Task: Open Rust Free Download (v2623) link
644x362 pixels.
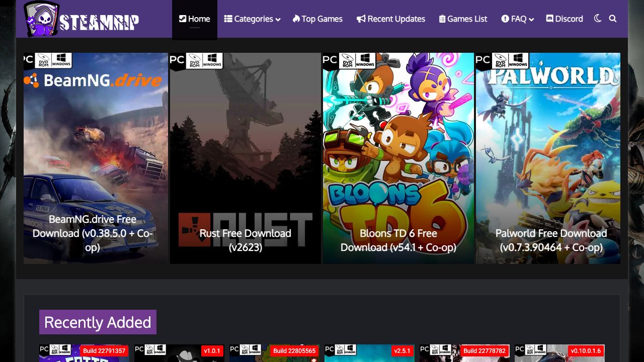Action: click(246, 240)
